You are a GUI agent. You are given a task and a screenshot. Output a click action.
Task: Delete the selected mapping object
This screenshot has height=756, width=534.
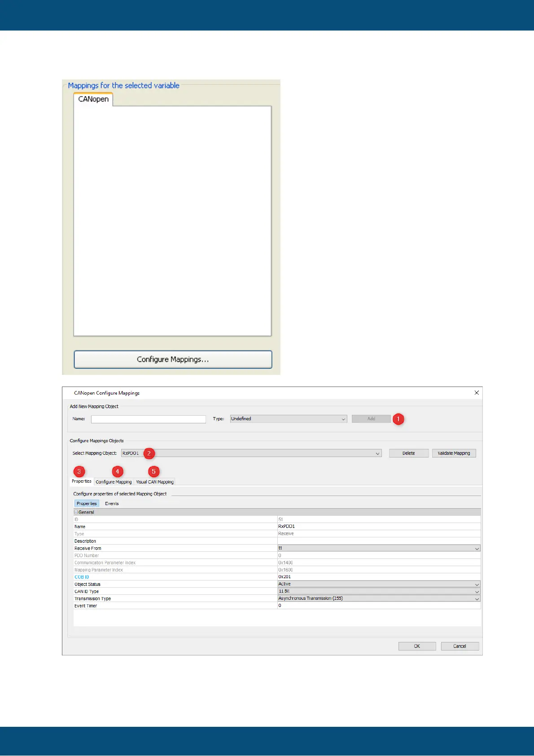tap(409, 453)
